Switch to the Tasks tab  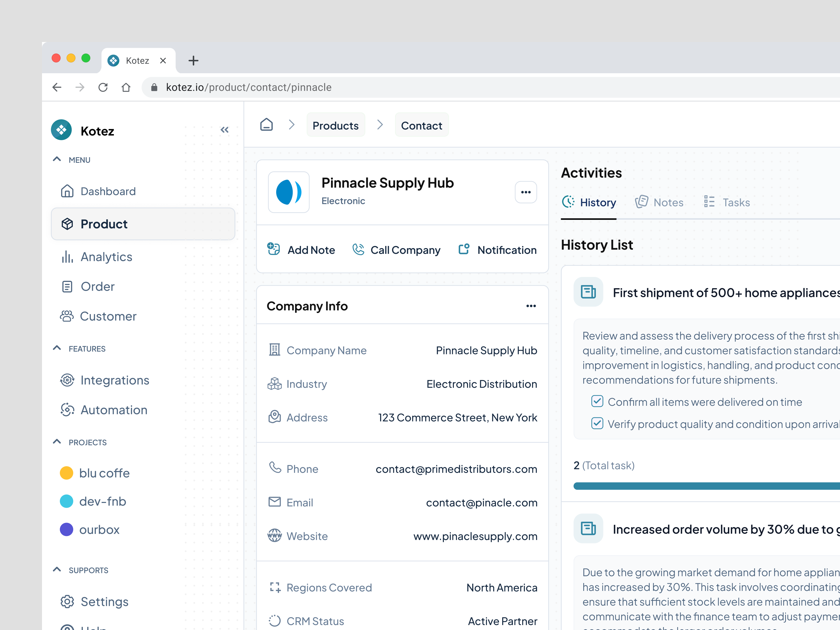click(726, 202)
